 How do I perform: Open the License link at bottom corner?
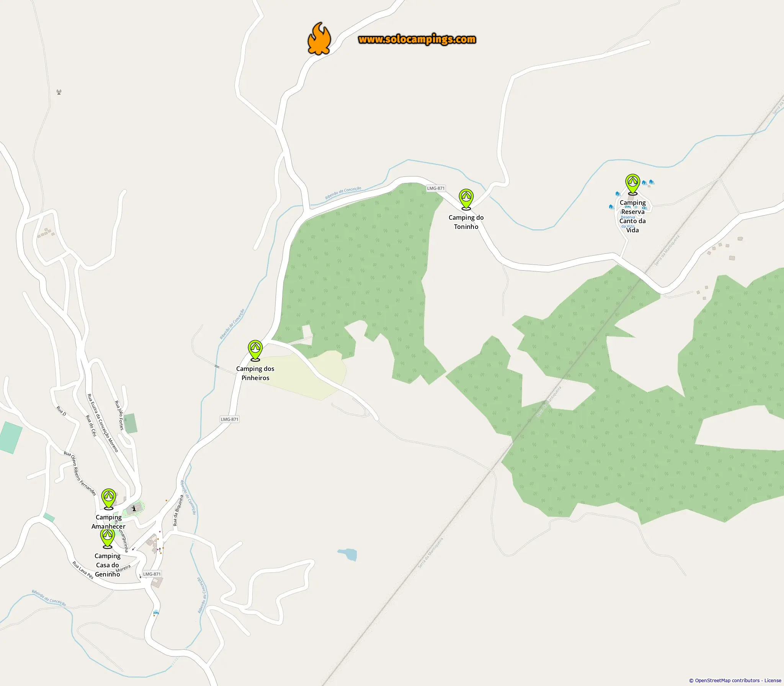773,680
